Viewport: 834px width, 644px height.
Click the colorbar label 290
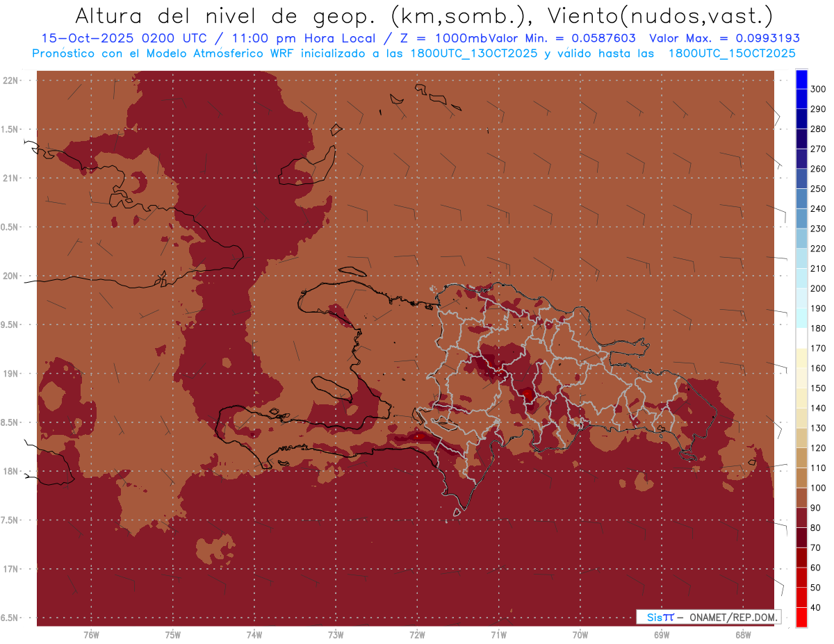click(817, 109)
